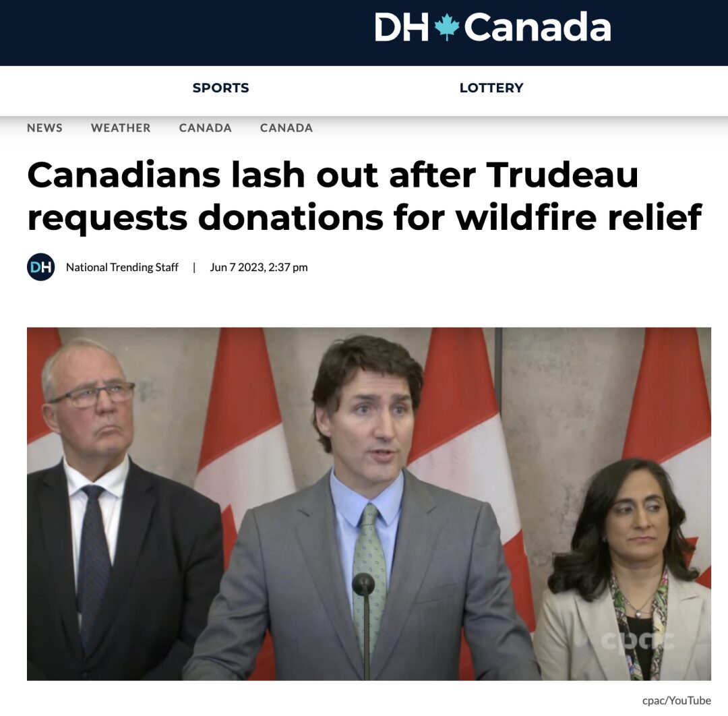The width and height of the screenshot is (728, 716).
Task: Open the LOTTERY section
Action: 491,88
